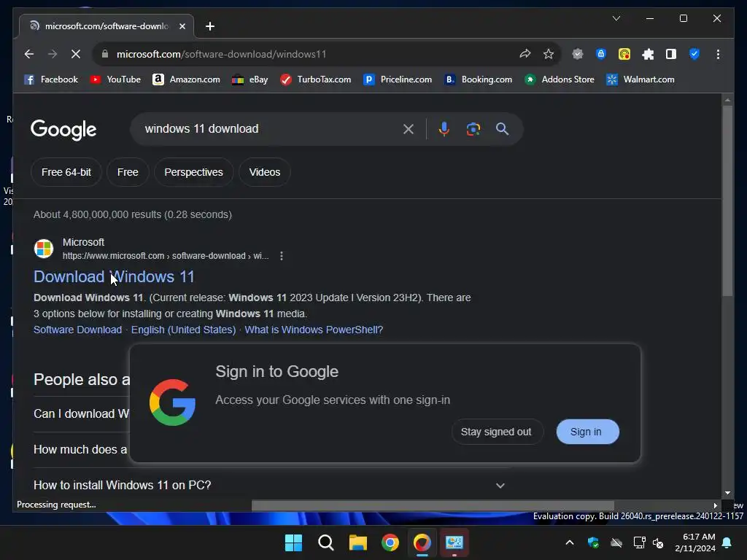Viewport: 747px width, 560px height.
Task: Click the Google logo
Action: point(63,130)
